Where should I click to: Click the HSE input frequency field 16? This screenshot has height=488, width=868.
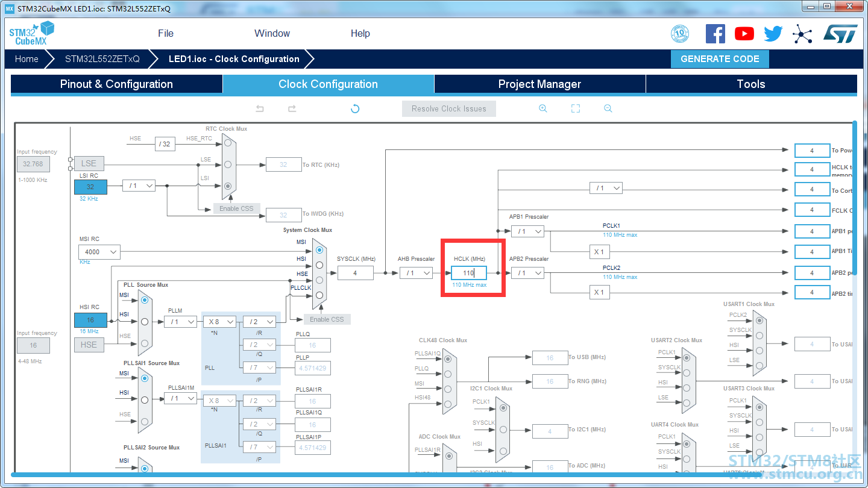click(x=33, y=345)
